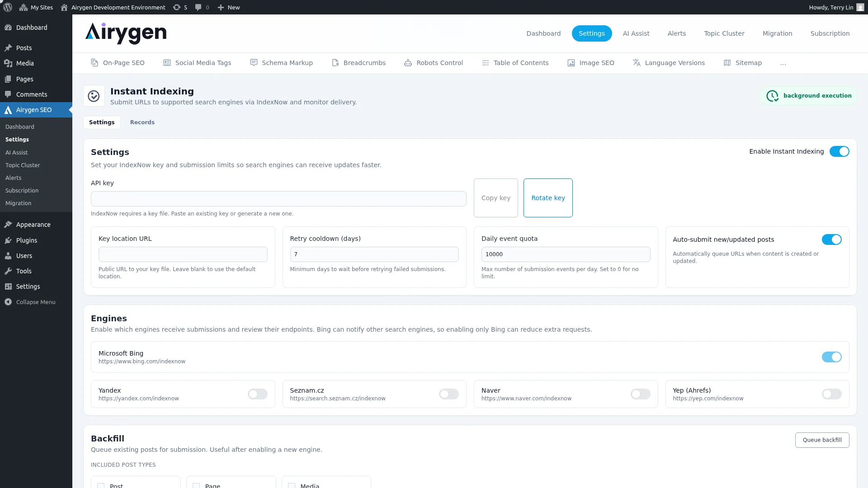Open the My Sites dropdown menu
The image size is (868, 488).
click(x=36, y=7)
